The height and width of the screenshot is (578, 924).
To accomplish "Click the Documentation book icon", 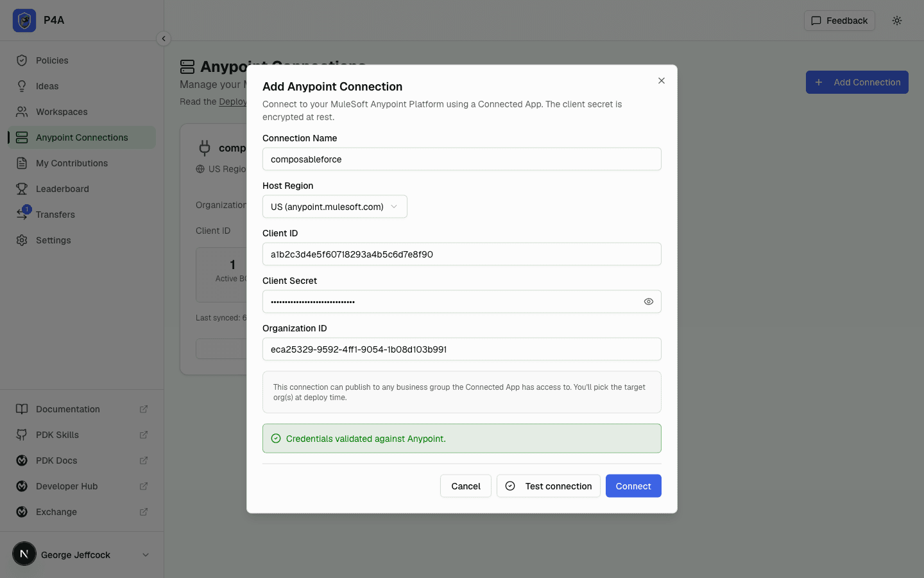I will [x=22, y=409].
